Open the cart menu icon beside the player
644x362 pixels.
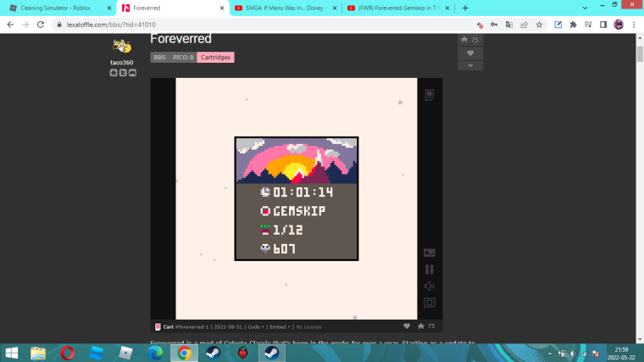click(x=430, y=94)
